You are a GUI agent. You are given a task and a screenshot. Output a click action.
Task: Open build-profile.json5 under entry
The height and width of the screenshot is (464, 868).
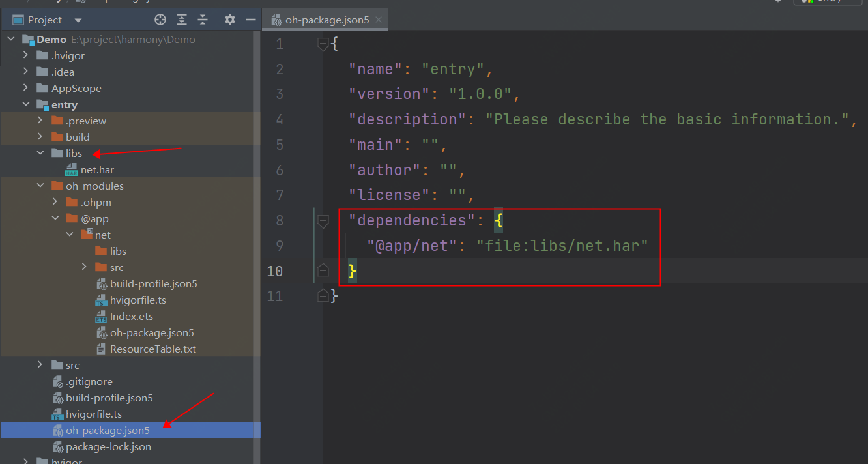pos(109,398)
